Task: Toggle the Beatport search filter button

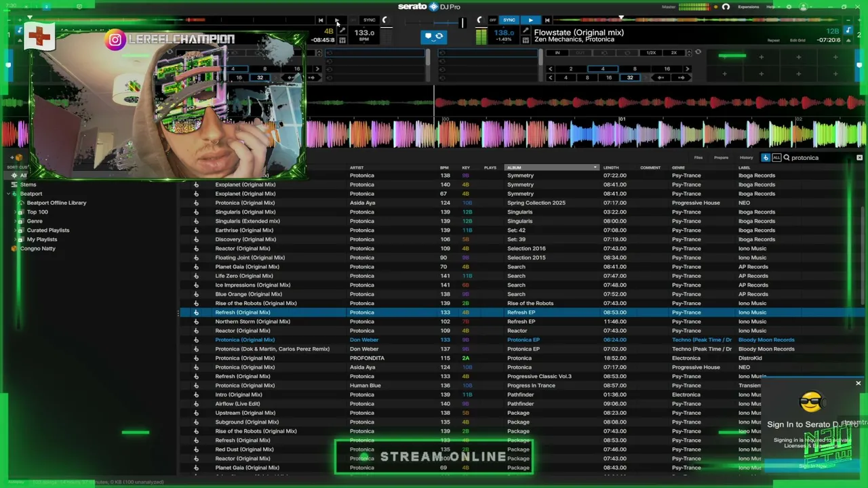Action: (766, 158)
